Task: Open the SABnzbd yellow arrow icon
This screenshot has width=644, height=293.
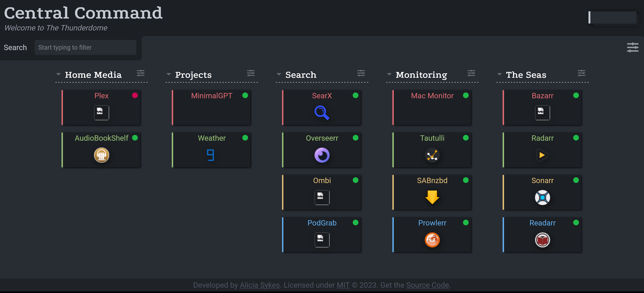Action: tap(432, 197)
